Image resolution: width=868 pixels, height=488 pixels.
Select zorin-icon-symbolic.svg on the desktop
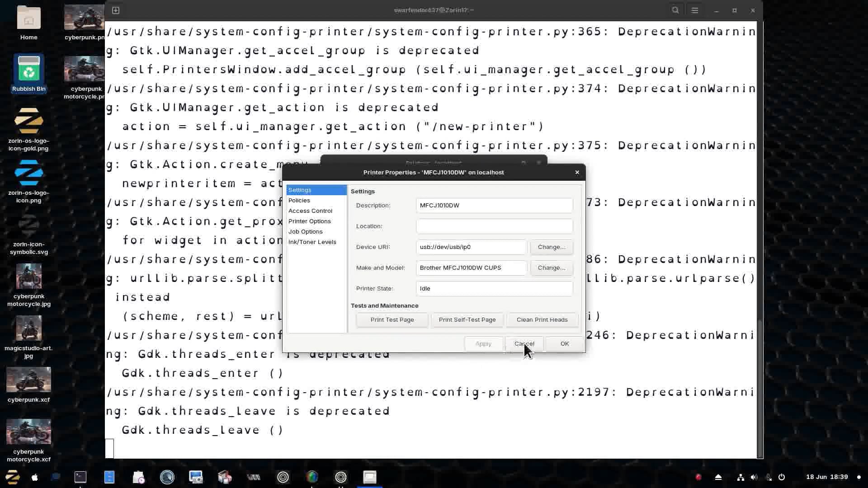28,233
